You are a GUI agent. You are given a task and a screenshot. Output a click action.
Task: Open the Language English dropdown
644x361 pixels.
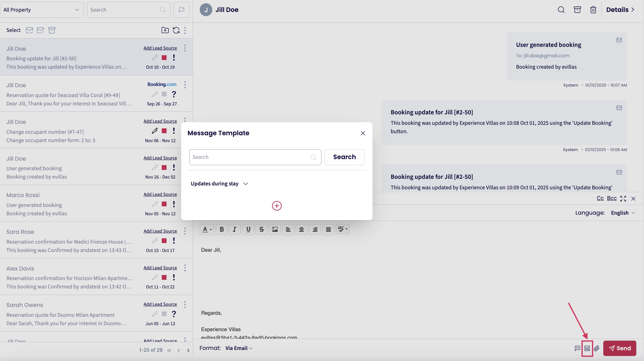point(623,213)
